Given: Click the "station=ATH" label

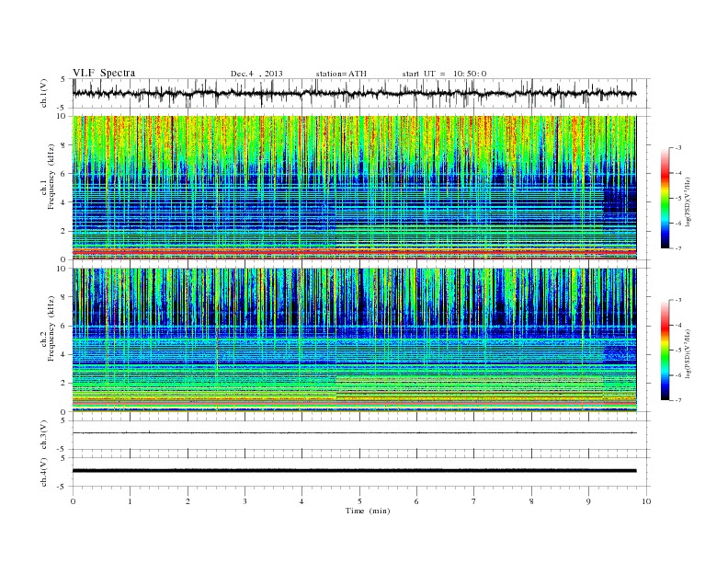Looking at the screenshot, I should pyautogui.click(x=341, y=74).
